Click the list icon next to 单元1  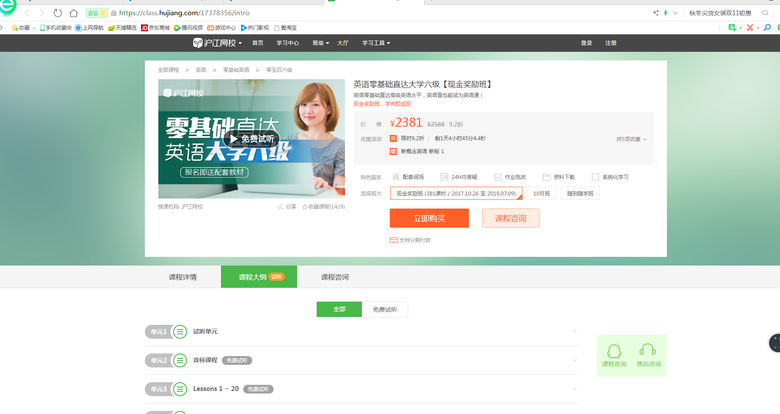pos(180,331)
